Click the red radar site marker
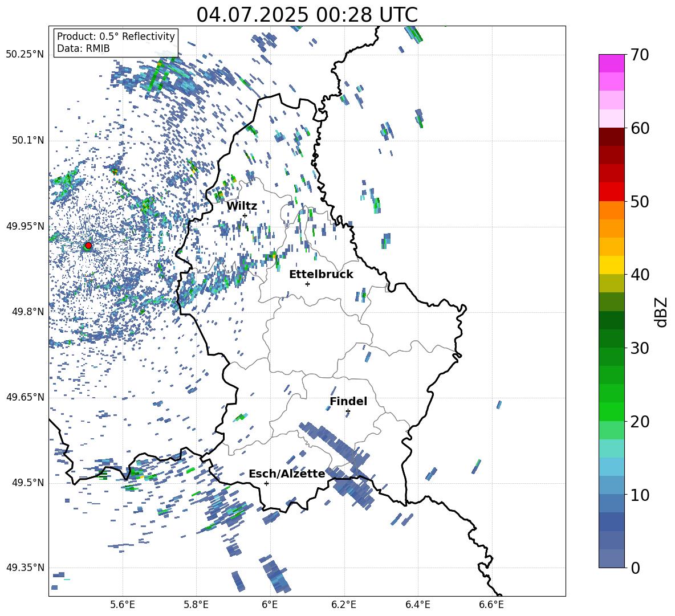Image resolution: width=675 pixels, height=616 pixels. pyautogui.click(x=88, y=246)
